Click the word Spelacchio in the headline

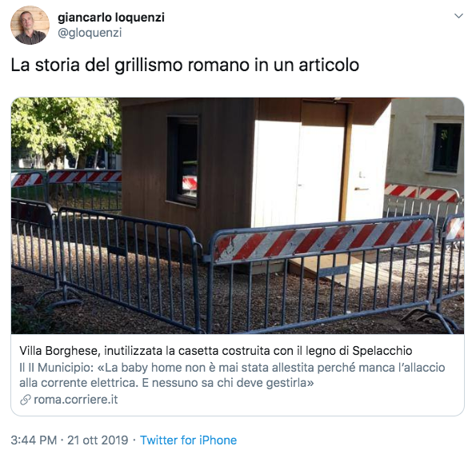[382, 351]
